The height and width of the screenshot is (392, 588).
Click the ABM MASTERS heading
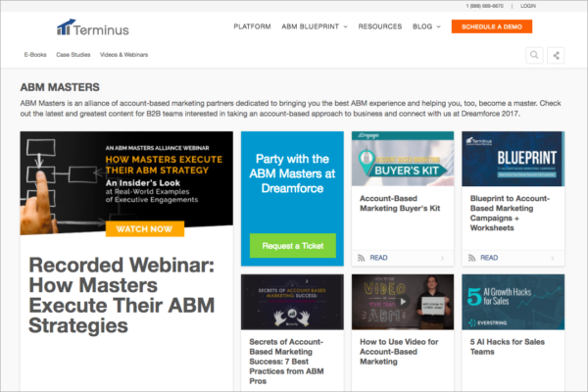[x=60, y=87]
